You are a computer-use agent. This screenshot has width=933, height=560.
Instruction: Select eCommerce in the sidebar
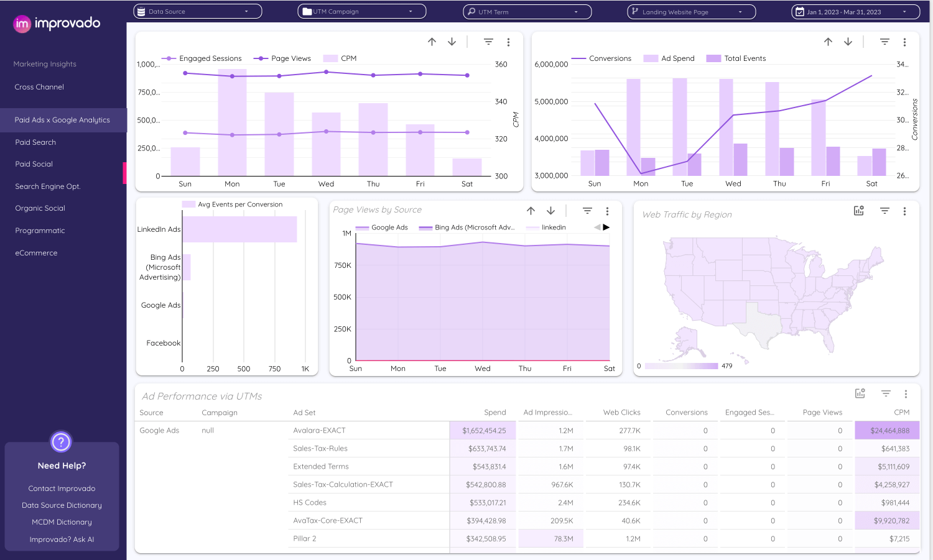coord(36,253)
